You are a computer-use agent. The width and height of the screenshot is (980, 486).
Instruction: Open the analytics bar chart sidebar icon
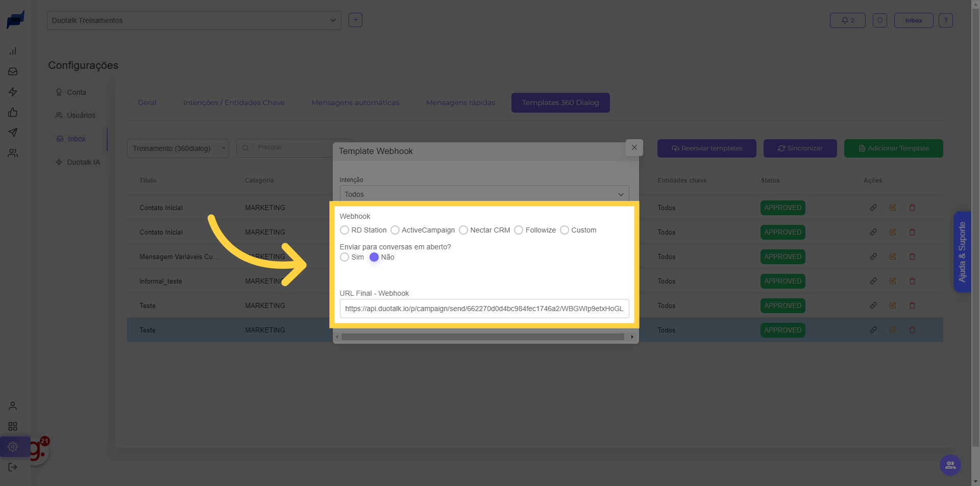13,51
